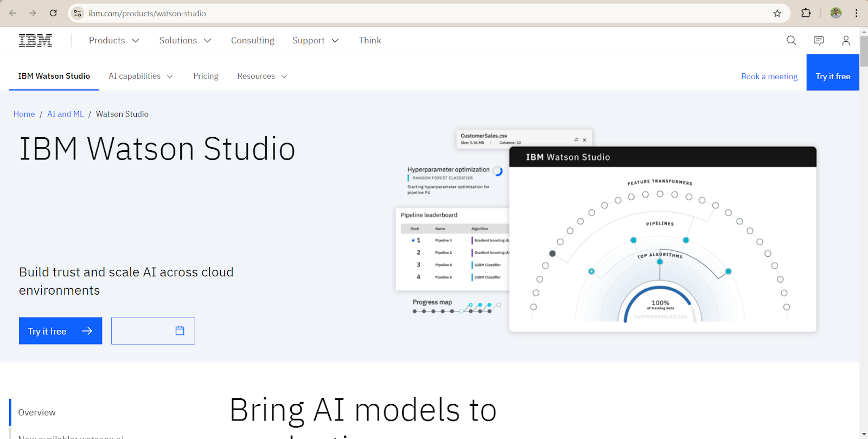Close the CustomerSales.csv card with X
The height and width of the screenshot is (439, 868).
point(585,140)
